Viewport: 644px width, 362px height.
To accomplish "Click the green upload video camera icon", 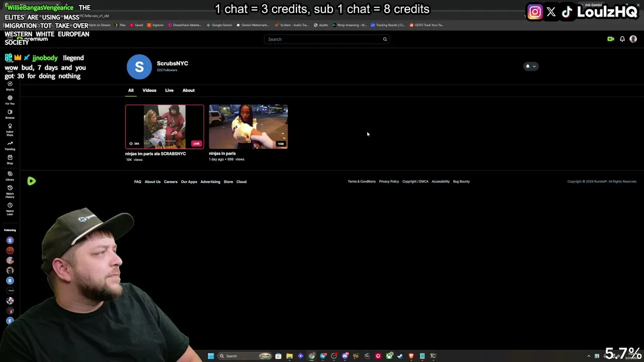I will pos(611,39).
